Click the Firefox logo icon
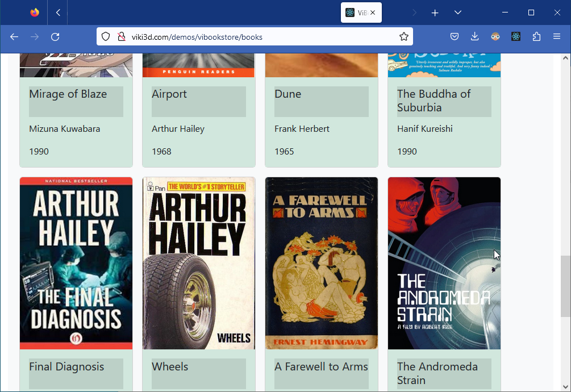Viewport: 571px width, 392px height. pos(35,12)
